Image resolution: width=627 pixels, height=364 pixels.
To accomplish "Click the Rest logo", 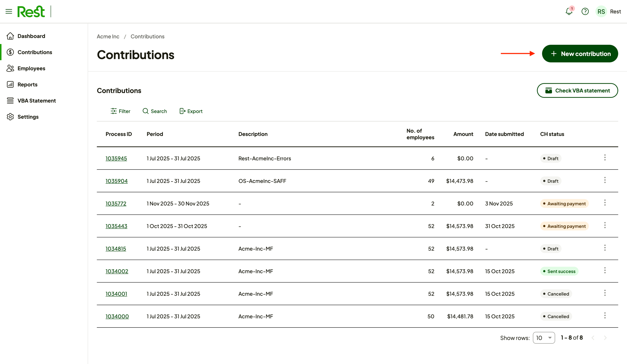I will point(31,12).
